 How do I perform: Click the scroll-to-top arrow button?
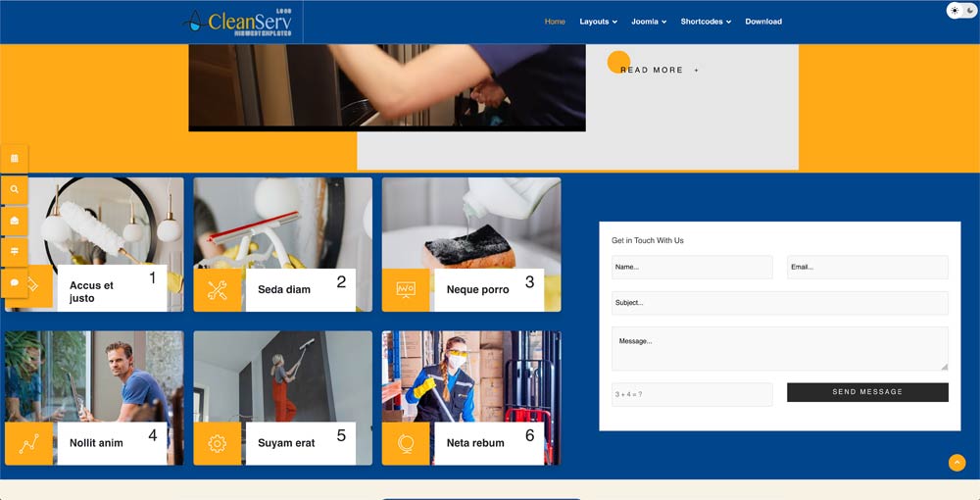(x=956, y=463)
